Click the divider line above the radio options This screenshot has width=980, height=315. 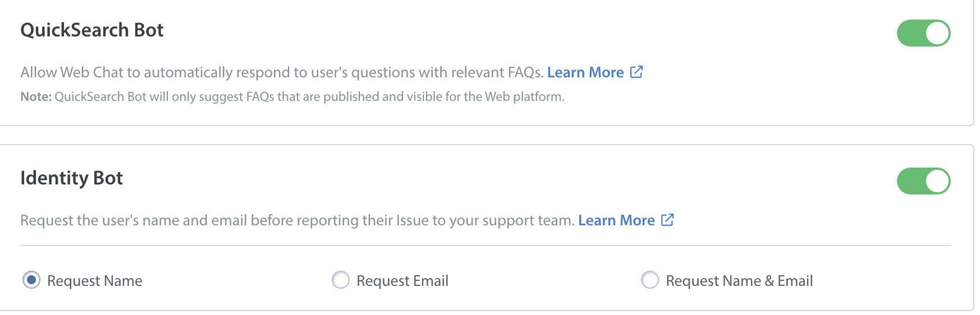click(x=486, y=245)
